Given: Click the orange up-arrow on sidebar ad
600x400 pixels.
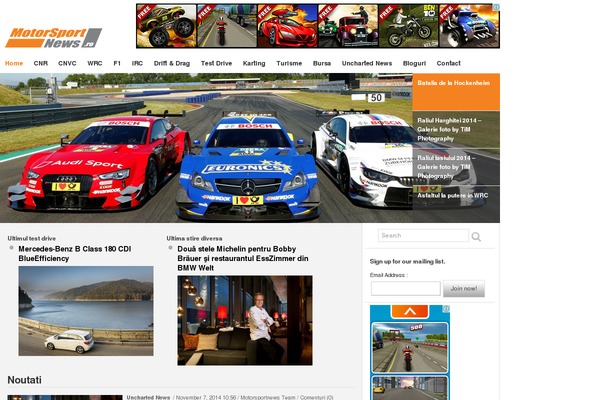Looking at the screenshot, I should [409, 311].
